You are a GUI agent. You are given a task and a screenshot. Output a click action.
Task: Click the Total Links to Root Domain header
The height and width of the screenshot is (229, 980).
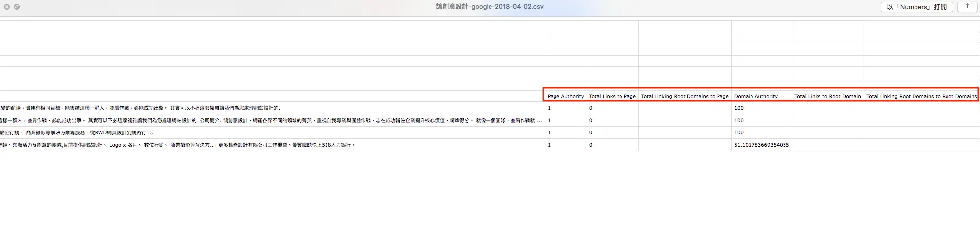pyautogui.click(x=827, y=96)
